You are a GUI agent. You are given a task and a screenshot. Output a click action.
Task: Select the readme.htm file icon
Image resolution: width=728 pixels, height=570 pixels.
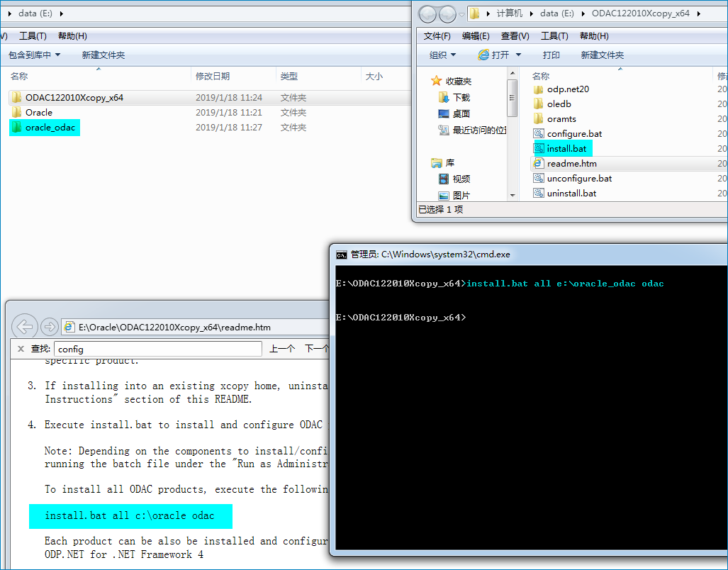(x=539, y=163)
